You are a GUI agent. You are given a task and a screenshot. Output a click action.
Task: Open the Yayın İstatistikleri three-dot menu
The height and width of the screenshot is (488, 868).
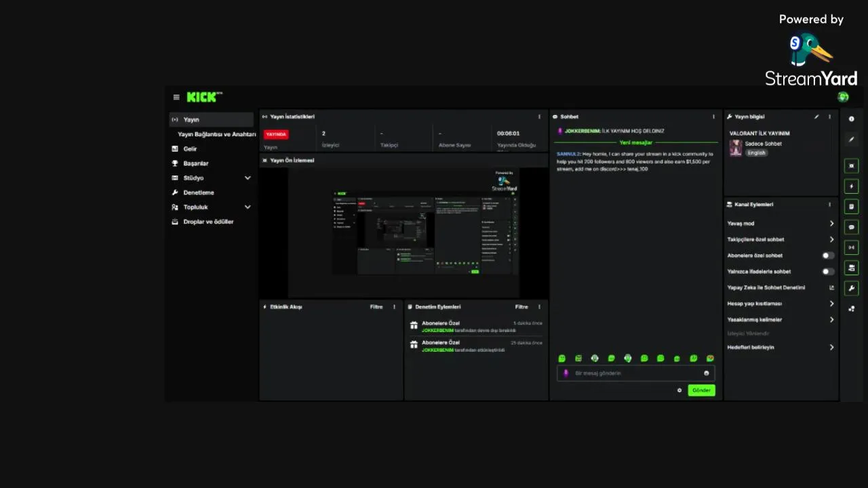click(x=540, y=117)
